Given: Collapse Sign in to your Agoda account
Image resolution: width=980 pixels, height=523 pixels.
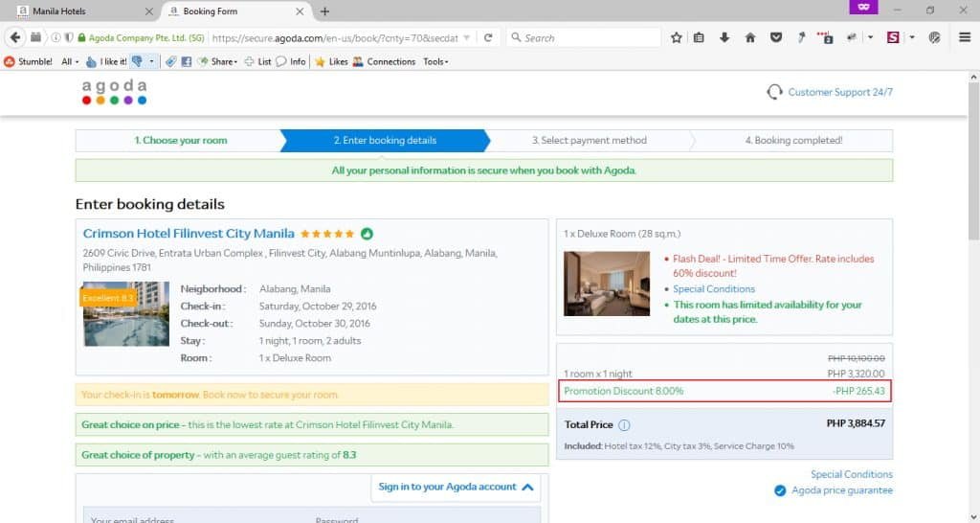Looking at the screenshot, I should tap(456, 487).
